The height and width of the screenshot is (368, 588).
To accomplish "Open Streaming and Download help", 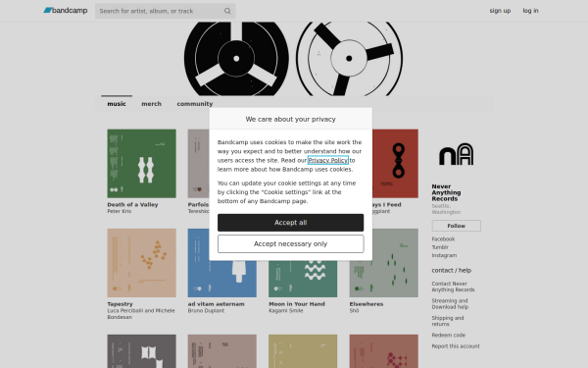I will (x=450, y=304).
